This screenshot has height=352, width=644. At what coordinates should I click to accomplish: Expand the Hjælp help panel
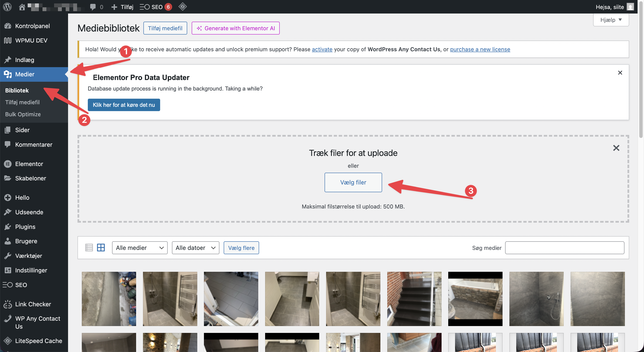pyautogui.click(x=611, y=20)
